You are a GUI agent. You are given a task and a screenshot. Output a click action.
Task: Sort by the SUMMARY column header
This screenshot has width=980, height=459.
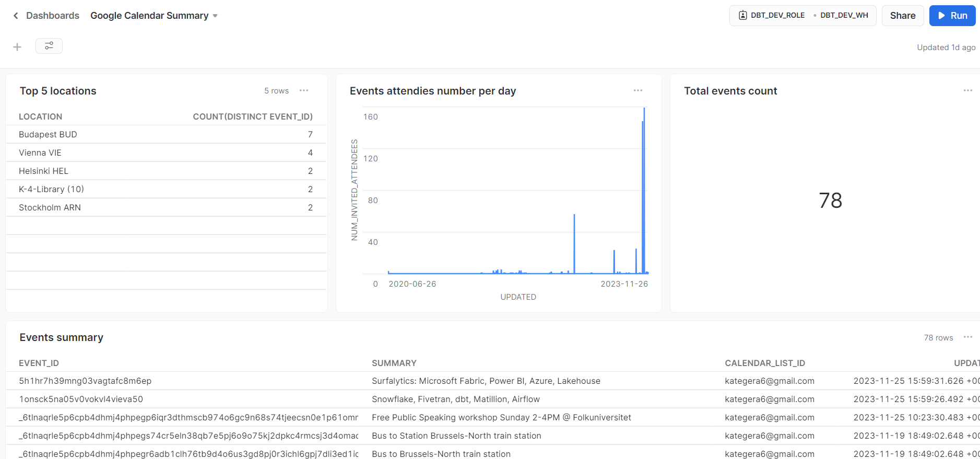coord(394,363)
